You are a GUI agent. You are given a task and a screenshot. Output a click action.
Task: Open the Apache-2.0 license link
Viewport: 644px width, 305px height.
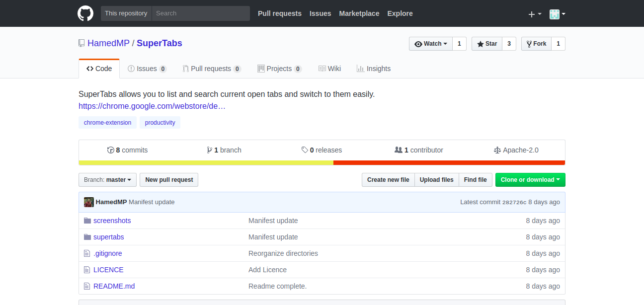pyautogui.click(x=516, y=150)
